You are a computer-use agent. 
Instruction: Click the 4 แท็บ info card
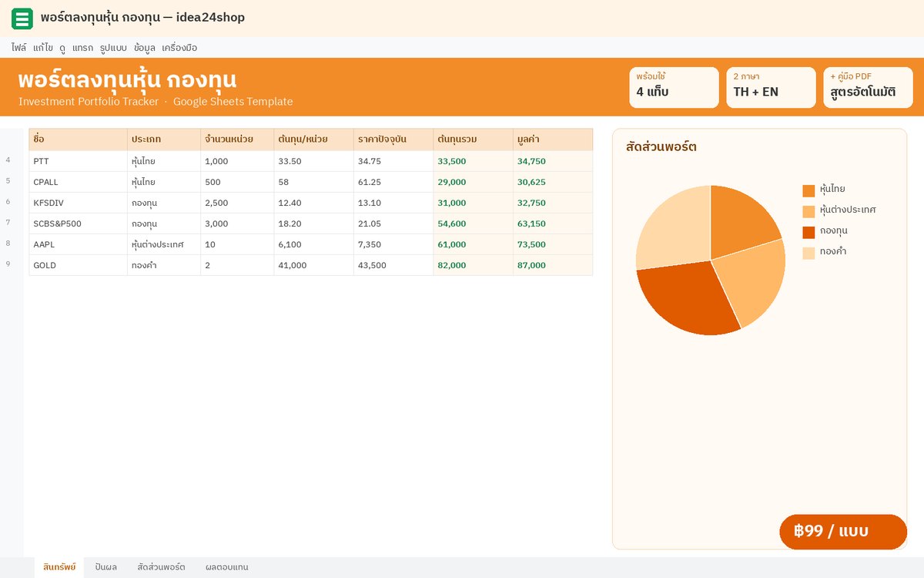674,87
